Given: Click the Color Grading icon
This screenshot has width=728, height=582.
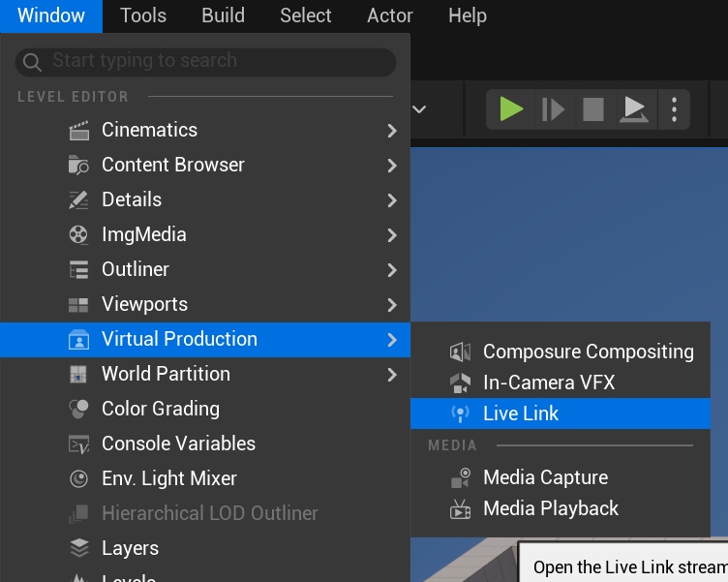Looking at the screenshot, I should coord(78,409).
